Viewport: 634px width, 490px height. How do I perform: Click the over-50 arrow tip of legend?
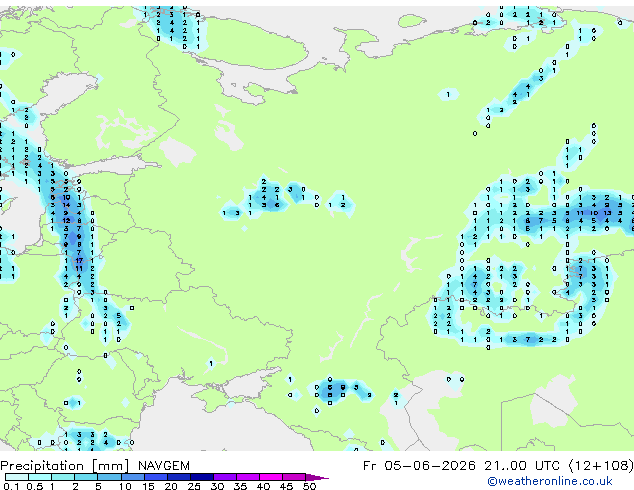point(317,477)
